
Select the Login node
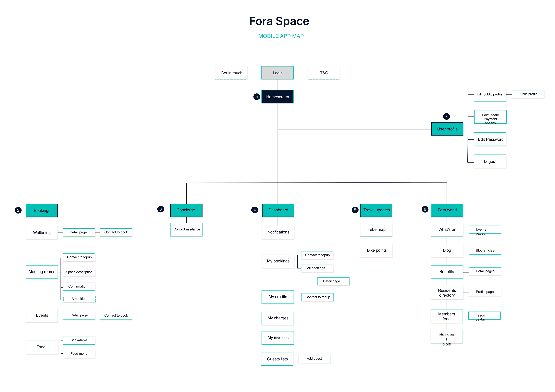click(x=277, y=73)
